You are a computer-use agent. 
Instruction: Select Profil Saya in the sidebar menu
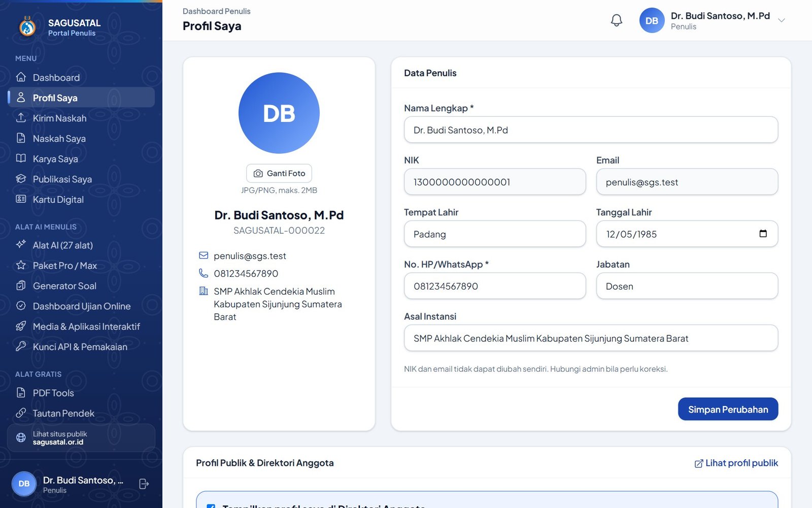click(81, 98)
